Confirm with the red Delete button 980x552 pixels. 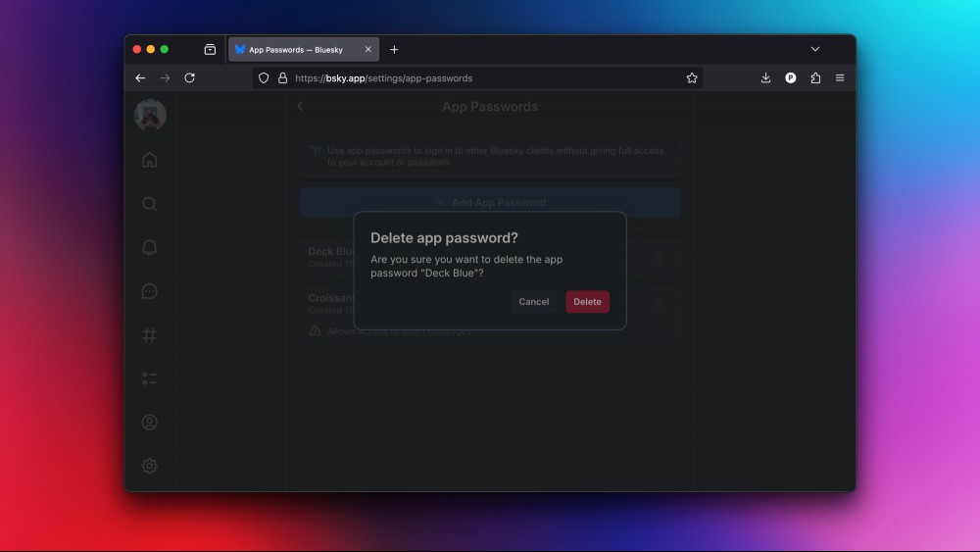(x=587, y=301)
